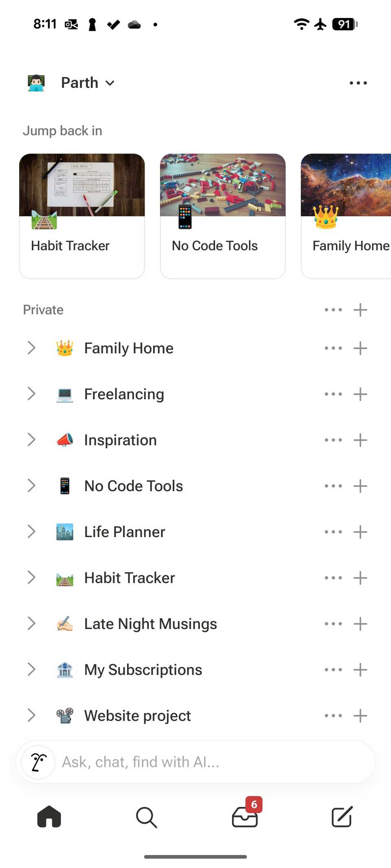Open the Inbox with 6 notifications

(244, 818)
